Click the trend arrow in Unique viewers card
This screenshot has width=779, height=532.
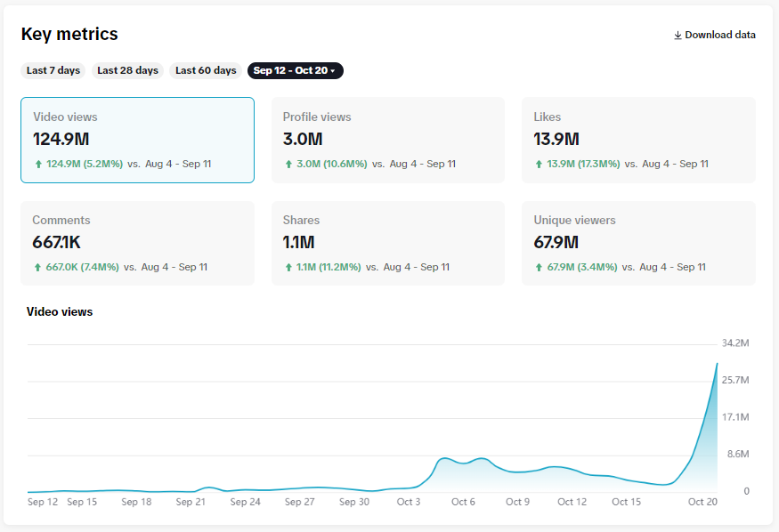[x=538, y=267]
